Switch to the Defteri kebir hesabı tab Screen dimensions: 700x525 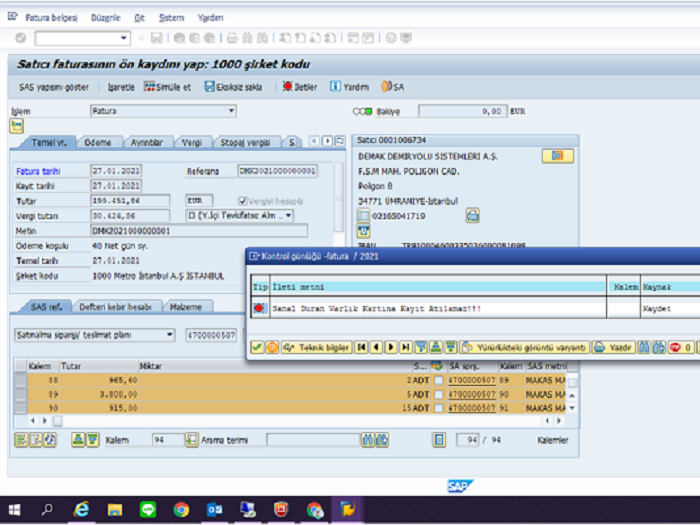(115, 307)
